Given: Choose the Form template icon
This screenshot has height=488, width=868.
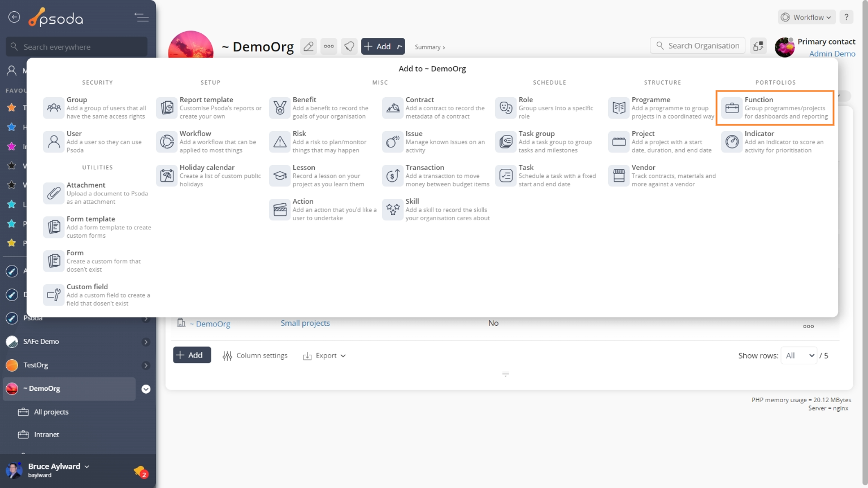Looking at the screenshot, I should pyautogui.click(x=54, y=227).
